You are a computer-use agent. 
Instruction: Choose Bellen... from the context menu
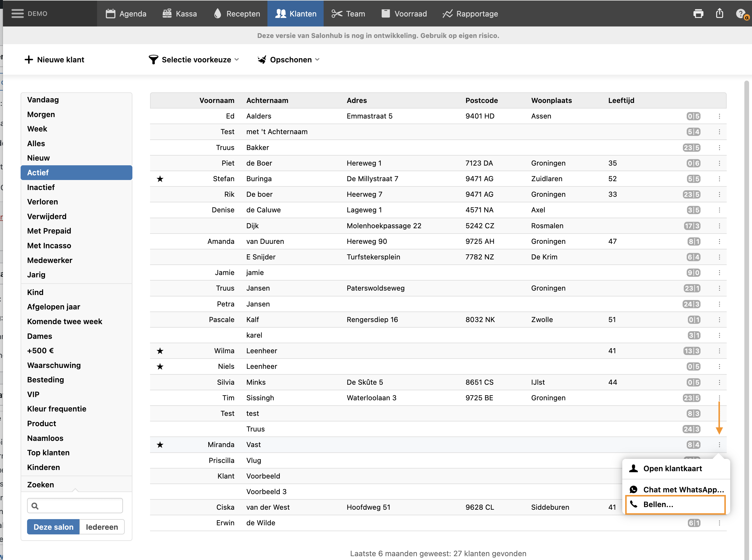click(x=674, y=504)
